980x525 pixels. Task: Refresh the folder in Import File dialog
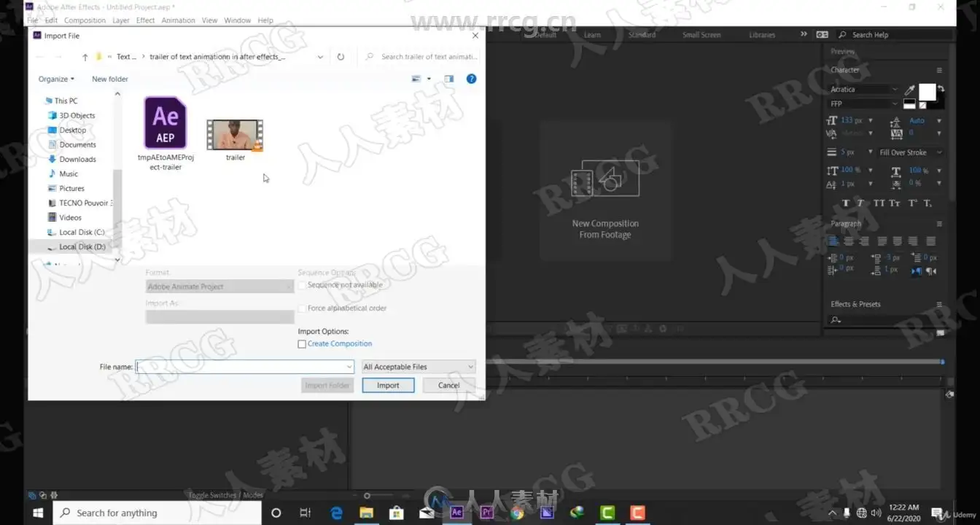coord(341,56)
